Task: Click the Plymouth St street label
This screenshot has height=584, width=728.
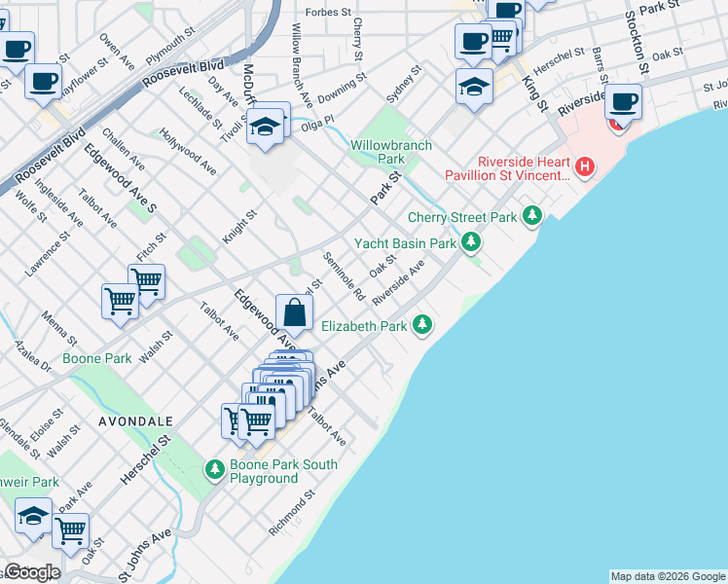Action: click(170, 46)
